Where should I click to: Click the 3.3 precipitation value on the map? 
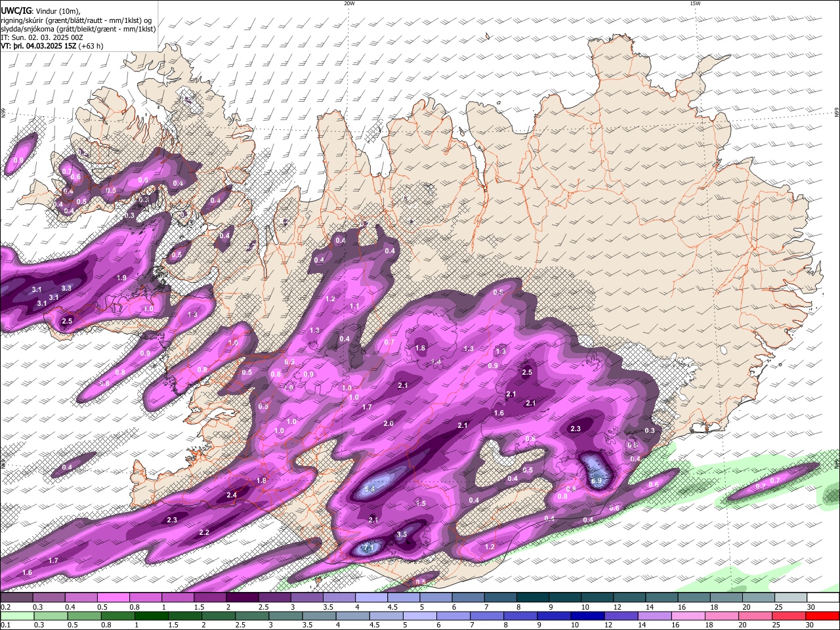tap(66, 288)
